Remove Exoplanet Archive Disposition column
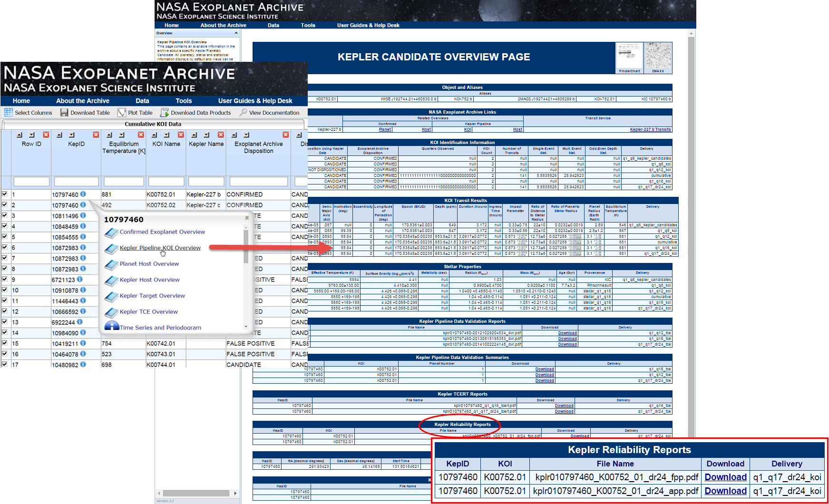 coord(286,135)
